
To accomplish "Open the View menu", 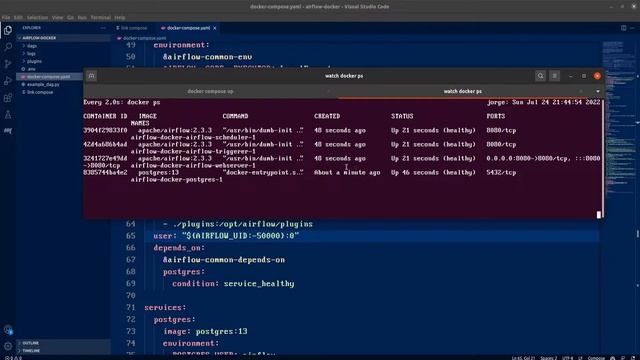I will [x=58, y=18].
